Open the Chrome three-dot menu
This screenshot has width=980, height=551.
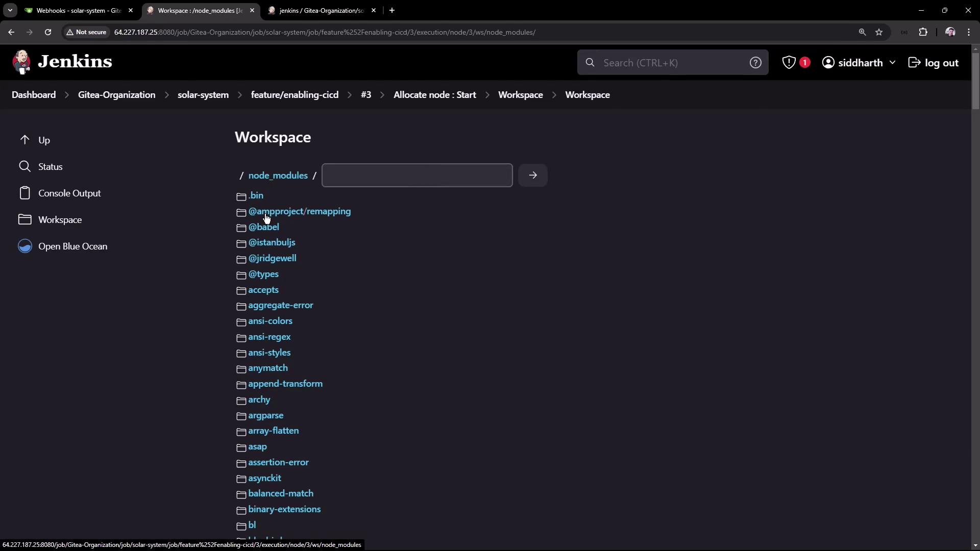coord(969,32)
